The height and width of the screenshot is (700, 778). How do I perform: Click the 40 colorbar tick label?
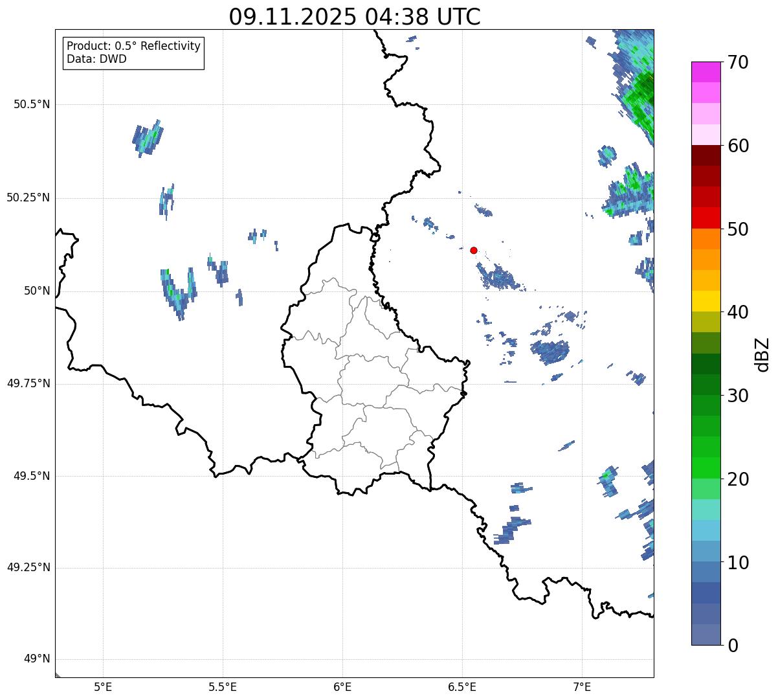(738, 312)
